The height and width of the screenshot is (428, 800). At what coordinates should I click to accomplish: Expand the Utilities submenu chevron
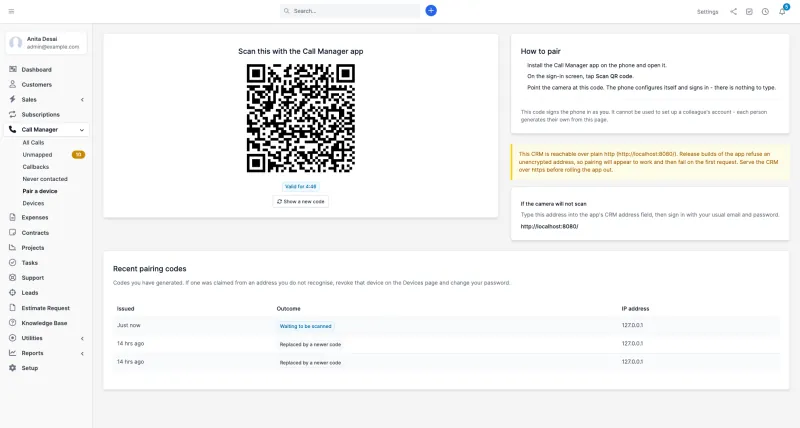pos(82,338)
